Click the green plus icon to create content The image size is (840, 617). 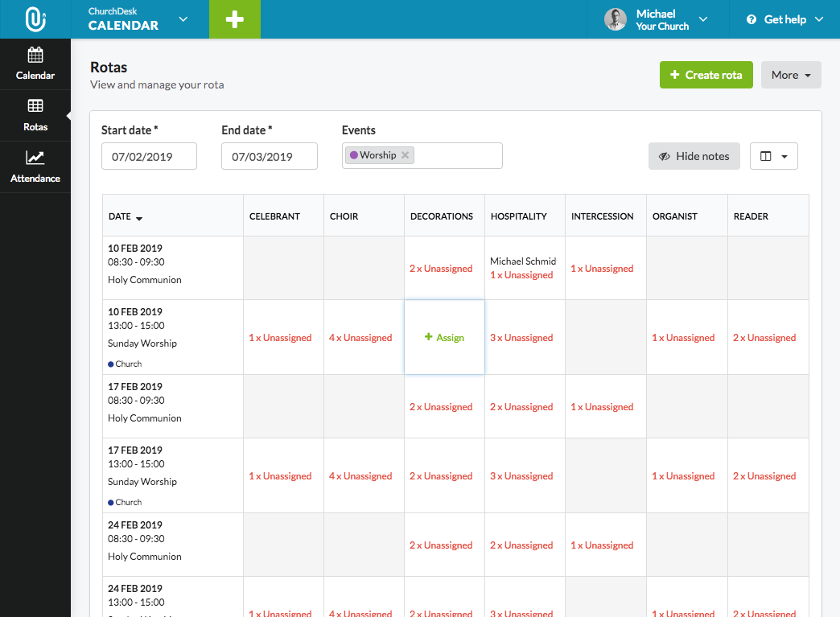click(234, 19)
